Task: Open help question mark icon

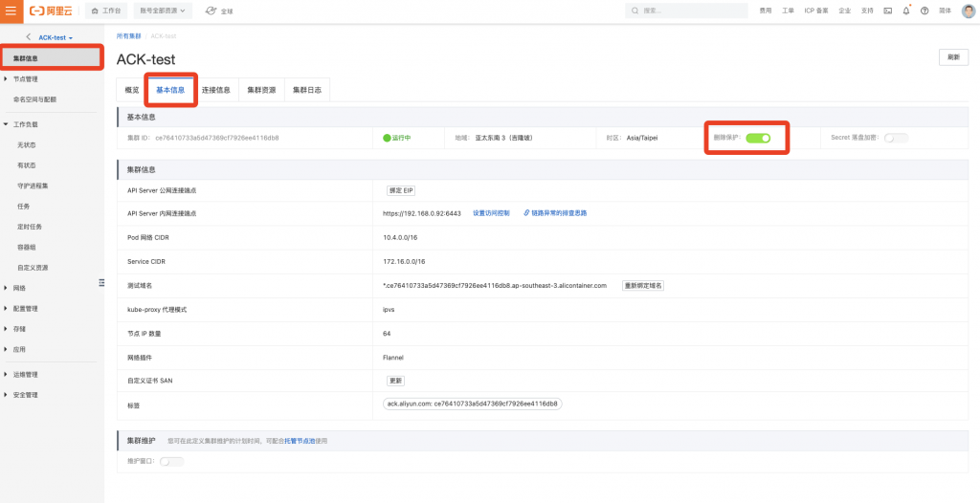Action: (925, 11)
